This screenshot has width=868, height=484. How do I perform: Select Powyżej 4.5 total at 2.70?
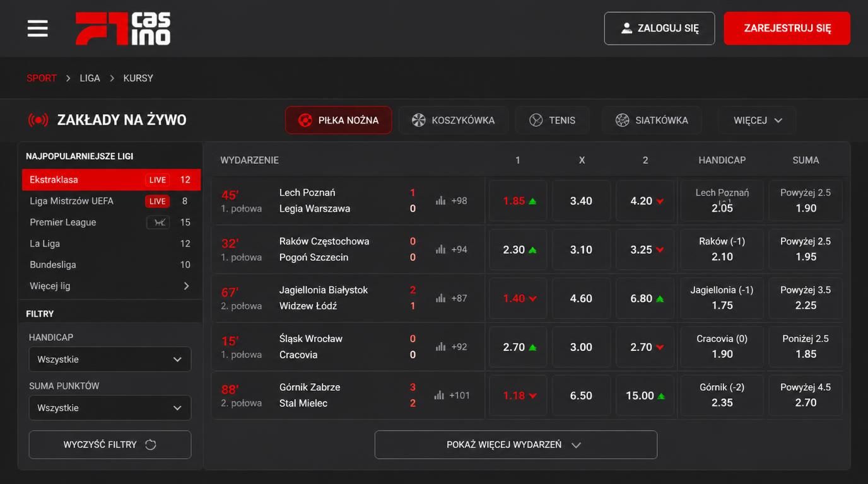[x=806, y=395]
